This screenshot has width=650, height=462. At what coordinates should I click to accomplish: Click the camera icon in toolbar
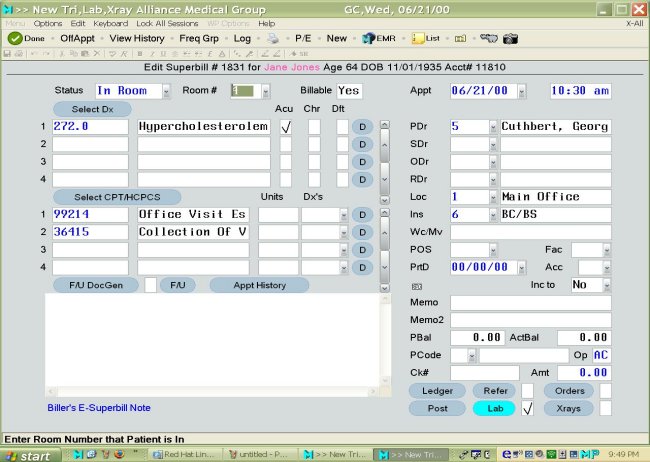tap(510, 39)
